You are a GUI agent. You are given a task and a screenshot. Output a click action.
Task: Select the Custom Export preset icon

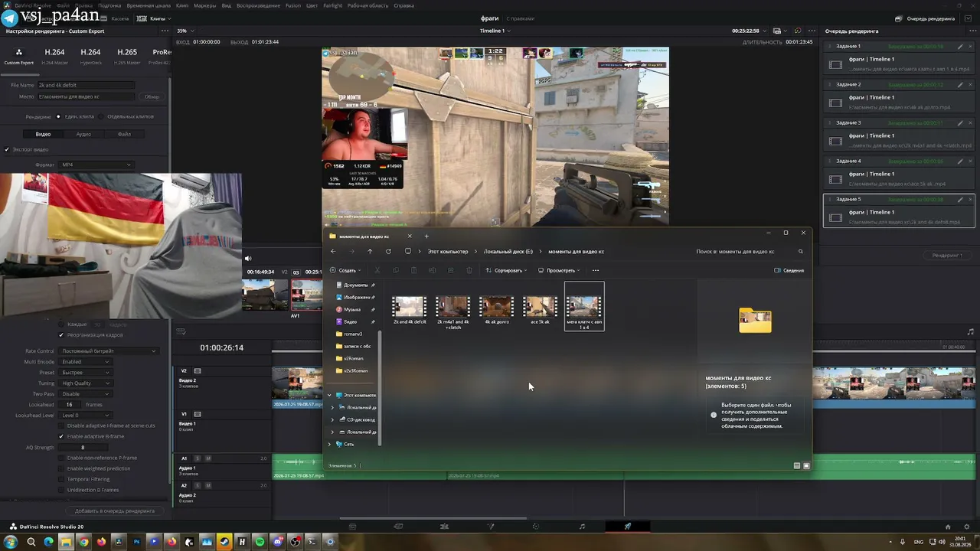coord(18,52)
